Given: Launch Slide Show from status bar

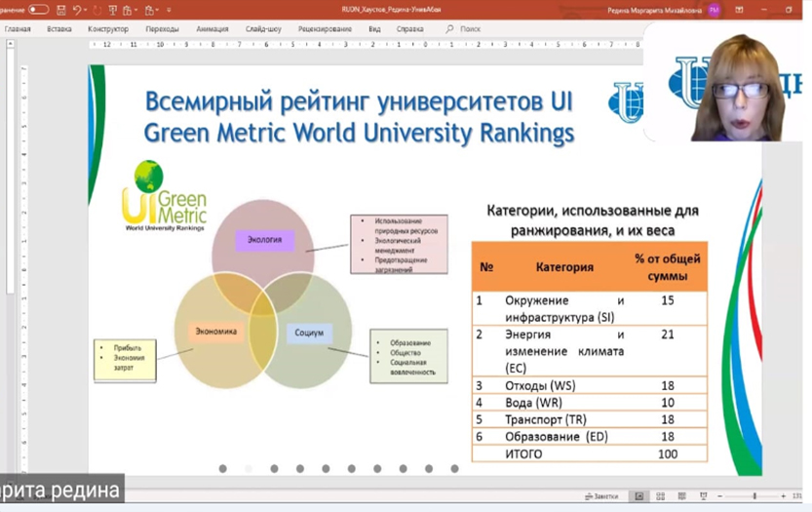Looking at the screenshot, I should click(704, 496).
